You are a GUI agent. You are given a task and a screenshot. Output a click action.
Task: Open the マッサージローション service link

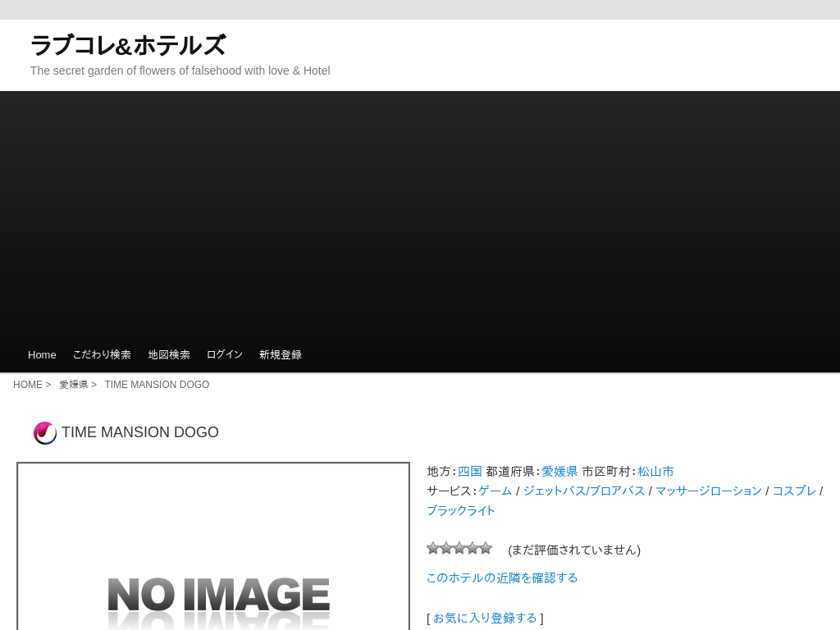[x=708, y=491]
